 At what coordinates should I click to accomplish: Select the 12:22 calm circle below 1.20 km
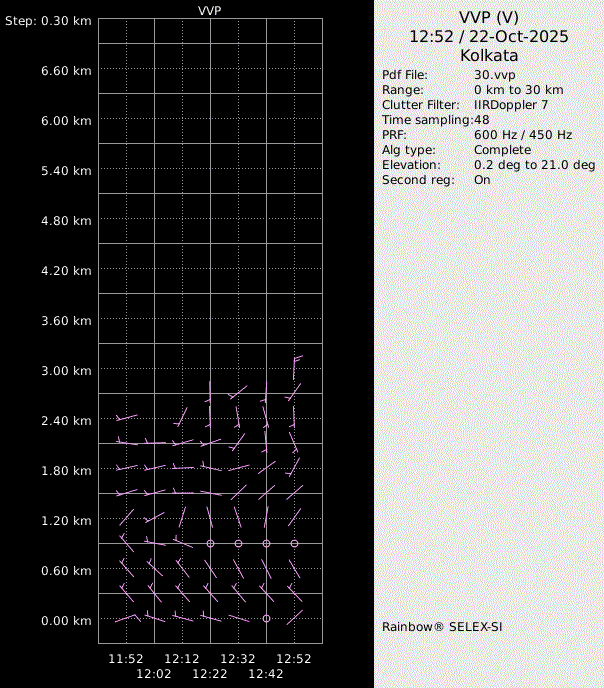210,543
